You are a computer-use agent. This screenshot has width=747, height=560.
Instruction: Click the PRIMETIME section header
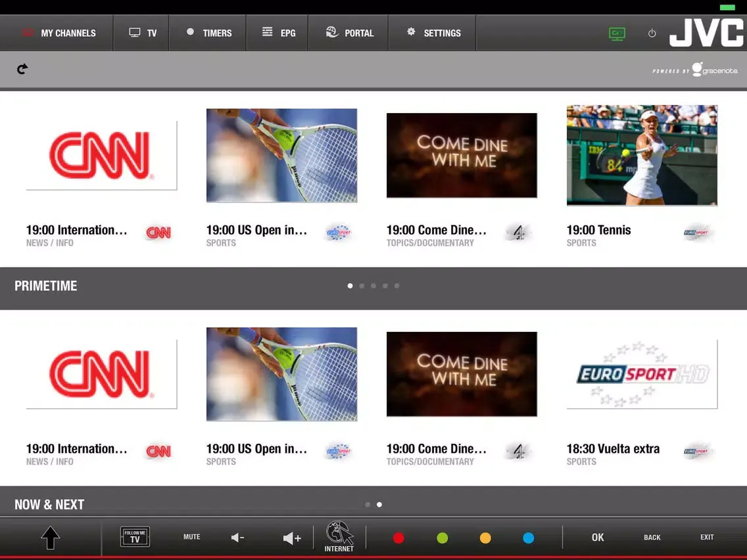pyautogui.click(x=46, y=286)
